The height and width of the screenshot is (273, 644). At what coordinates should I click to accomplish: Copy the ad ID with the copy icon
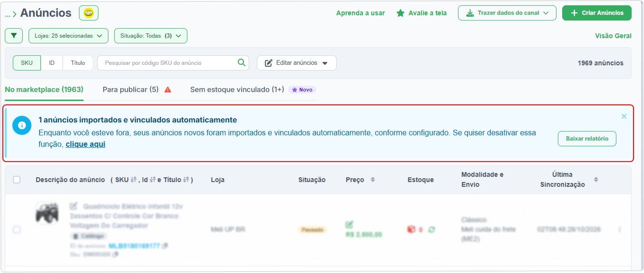[165, 246]
